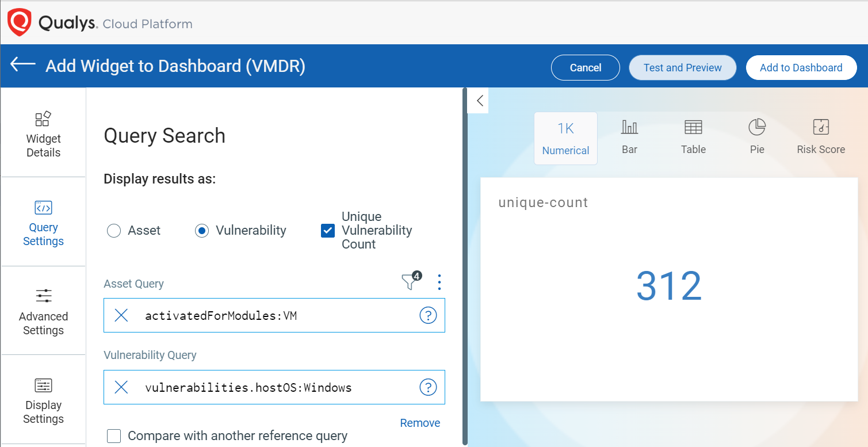
Task: Open help for the Asset Query field
Action: tap(428, 315)
